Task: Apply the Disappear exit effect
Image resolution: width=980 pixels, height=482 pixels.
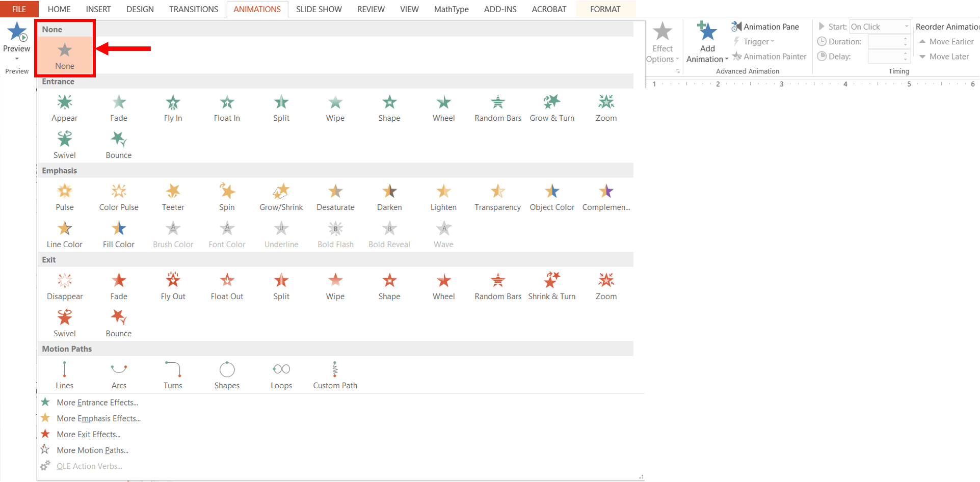Action: click(x=65, y=287)
